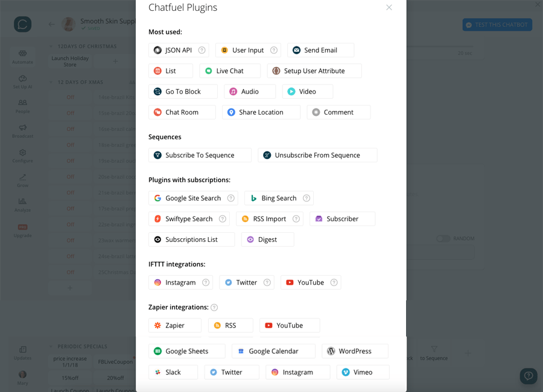
Task: Add the Send Email plugin
Action: [321, 50]
